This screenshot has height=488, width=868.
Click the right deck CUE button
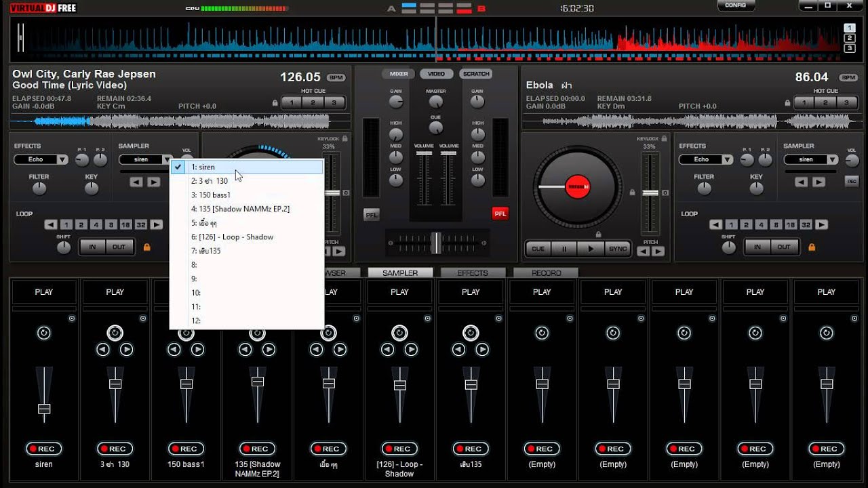click(x=538, y=249)
